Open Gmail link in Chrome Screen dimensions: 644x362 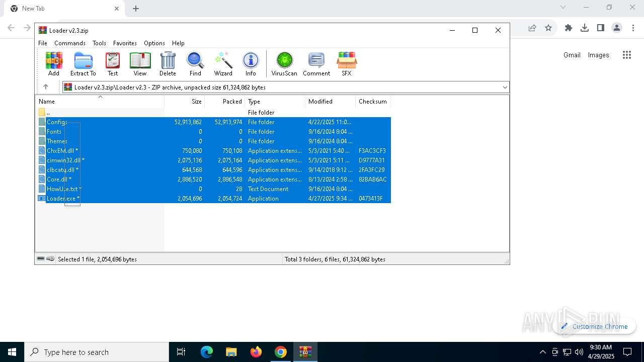tap(572, 55)
